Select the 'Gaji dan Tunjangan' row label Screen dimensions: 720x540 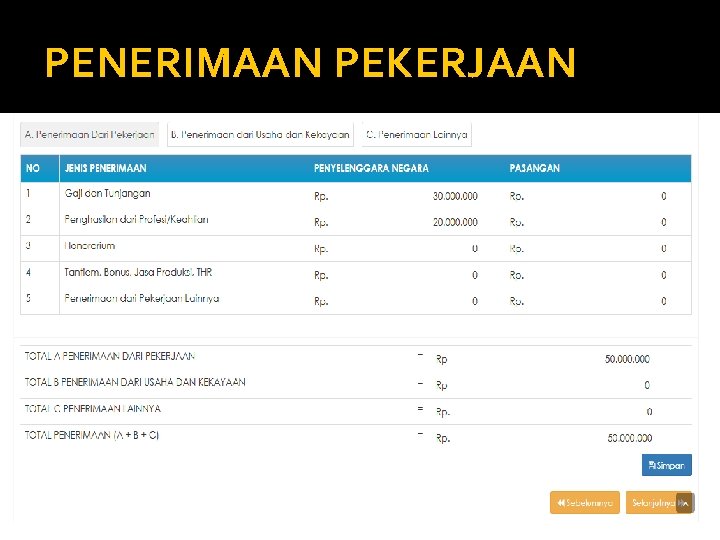pos(107,194)
